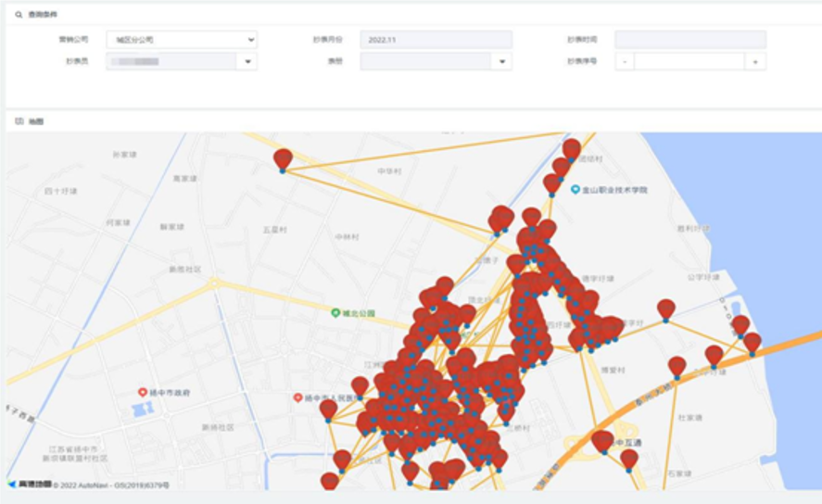
Task: Click the green 城北公园 park icon
Action: point(335,313)
